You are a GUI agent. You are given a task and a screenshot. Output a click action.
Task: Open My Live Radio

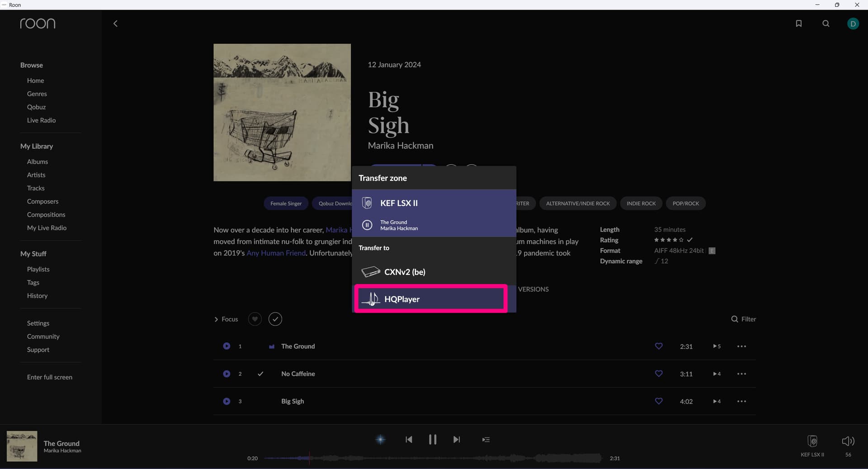coord(47,228)
